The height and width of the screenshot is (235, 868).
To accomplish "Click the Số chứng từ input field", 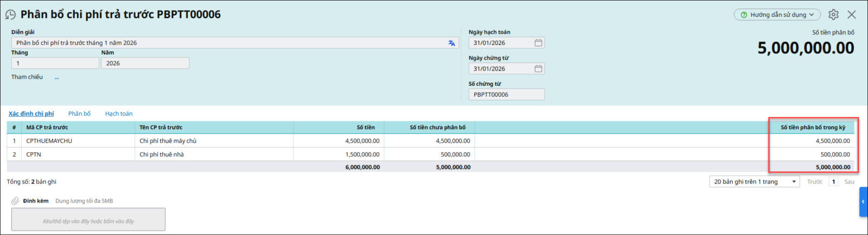I will (x=506, y=94).
